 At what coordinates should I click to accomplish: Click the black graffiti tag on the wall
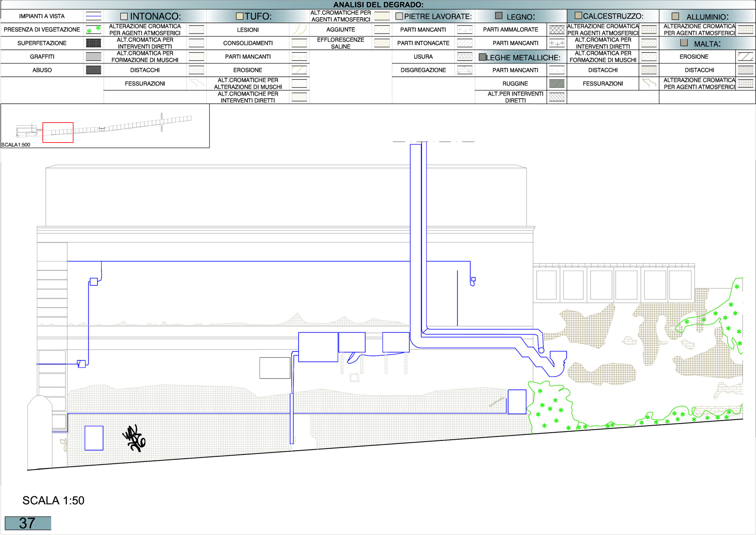[134, 438]
